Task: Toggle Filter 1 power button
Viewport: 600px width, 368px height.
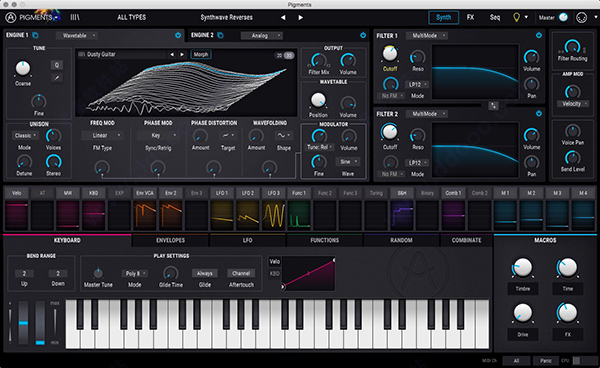Action: click(x=539, y=35)
